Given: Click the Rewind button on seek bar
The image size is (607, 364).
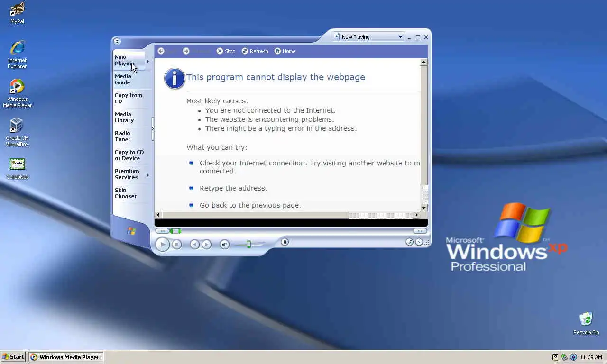Looking at the screenshot, I should click(x=162, y=231).
